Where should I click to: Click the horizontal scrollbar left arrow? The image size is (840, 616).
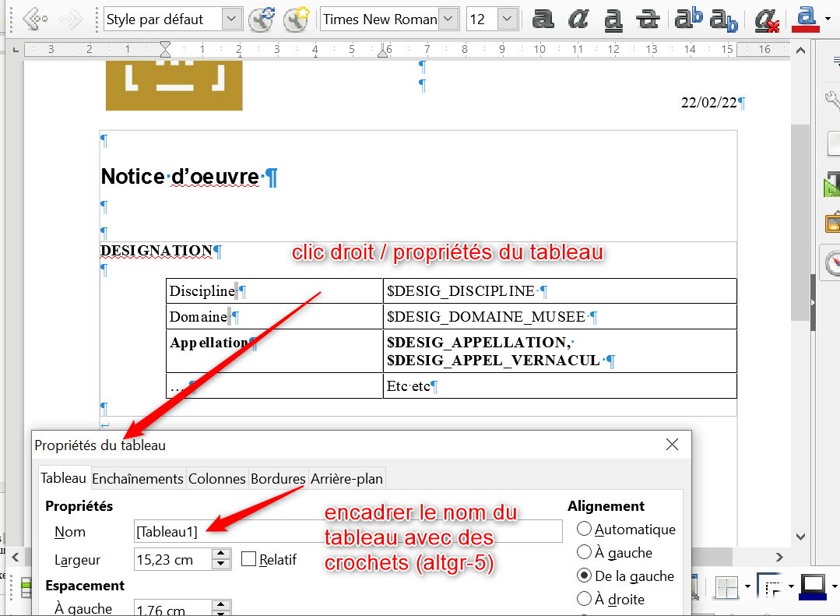pyautogui.click(x=16, y=557)
